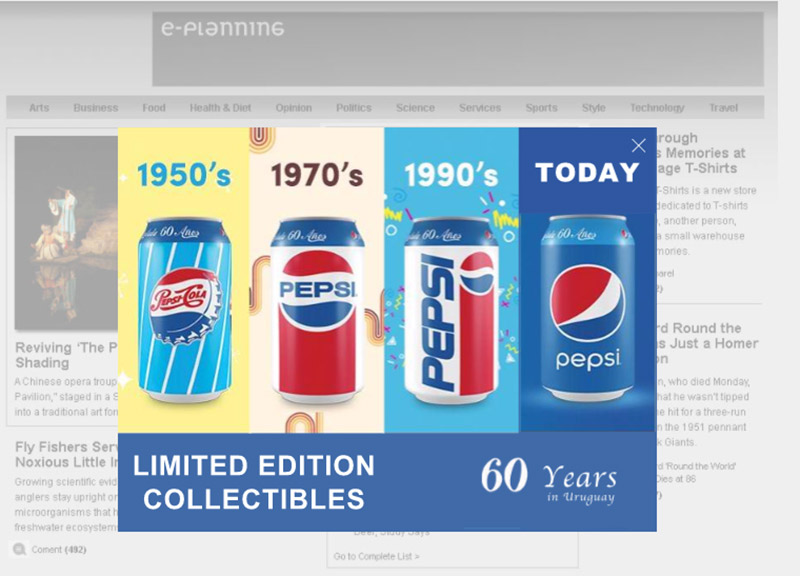Viewport: 800px width, 576px height.
Task: Click the e-planning logo banner
Action: [458, 49]
